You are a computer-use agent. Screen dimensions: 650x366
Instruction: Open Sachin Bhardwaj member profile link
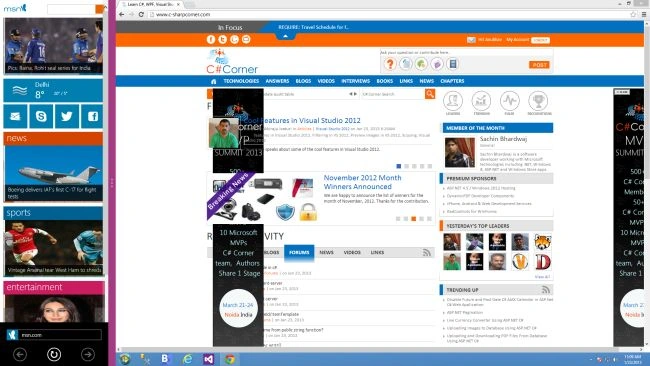tap(503, 139)
